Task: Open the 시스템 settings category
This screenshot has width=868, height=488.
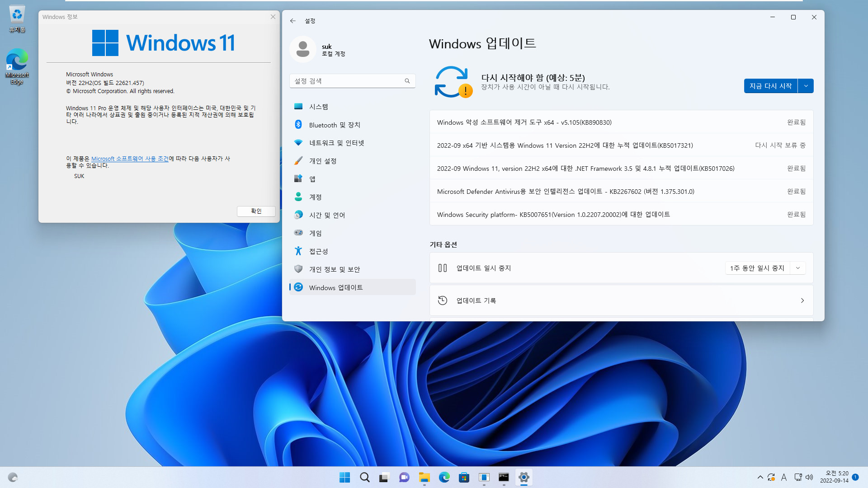Action: pos(352,107)
